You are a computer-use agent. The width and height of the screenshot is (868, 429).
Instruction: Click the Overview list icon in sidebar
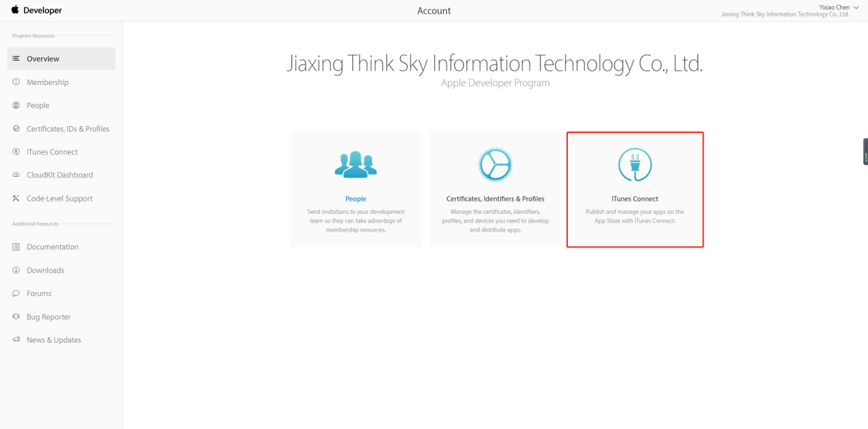[x=16, y=59]
